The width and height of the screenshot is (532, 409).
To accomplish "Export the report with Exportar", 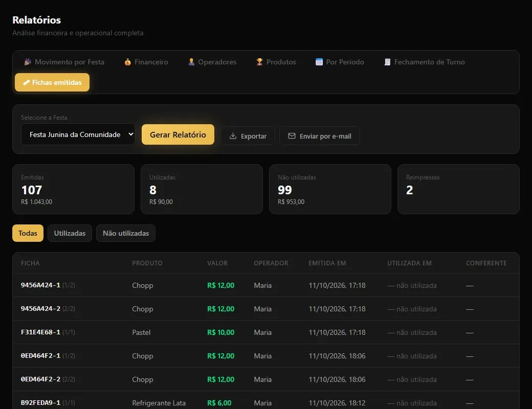I will coord(248,136).
